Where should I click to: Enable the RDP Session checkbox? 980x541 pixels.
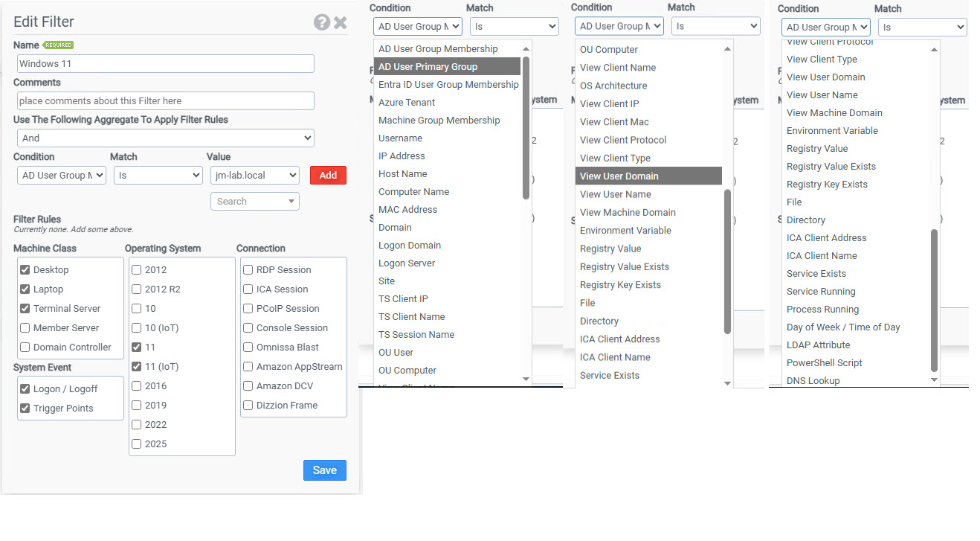(248, 270)
